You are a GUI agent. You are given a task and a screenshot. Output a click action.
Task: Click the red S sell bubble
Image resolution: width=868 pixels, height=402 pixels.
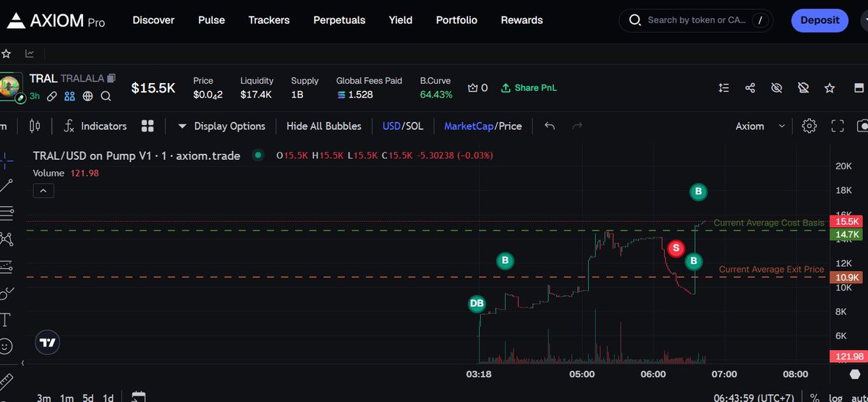click(676, 249)
